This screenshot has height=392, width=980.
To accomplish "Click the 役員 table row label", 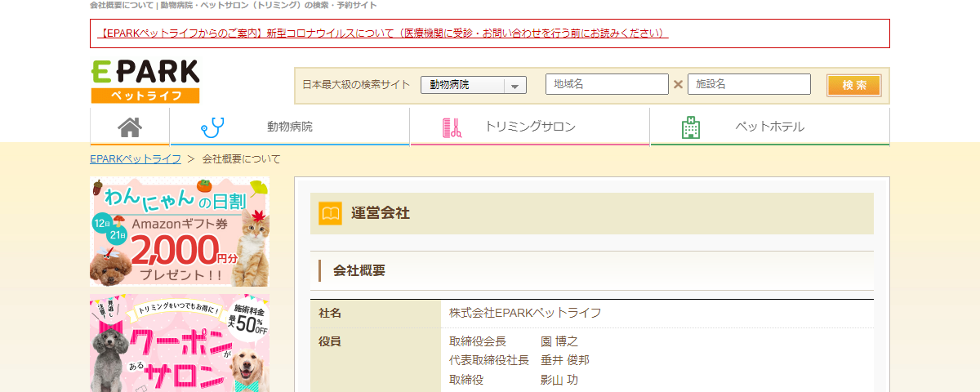I will point(330,341).
